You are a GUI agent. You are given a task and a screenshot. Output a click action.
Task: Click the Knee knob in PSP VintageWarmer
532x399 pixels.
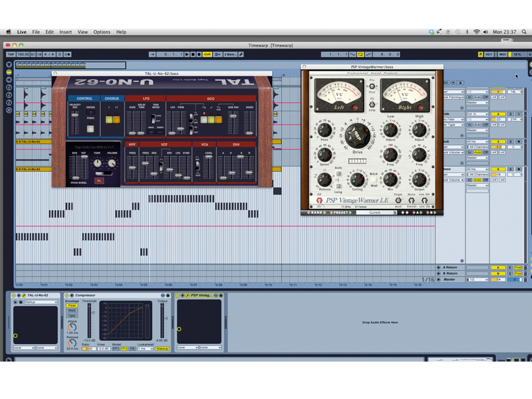(325, 130)
